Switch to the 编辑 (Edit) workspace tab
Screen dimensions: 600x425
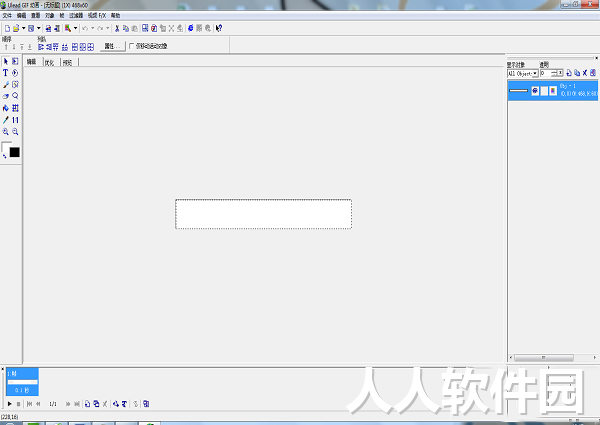pyautogui.click(x=31, y=62)
